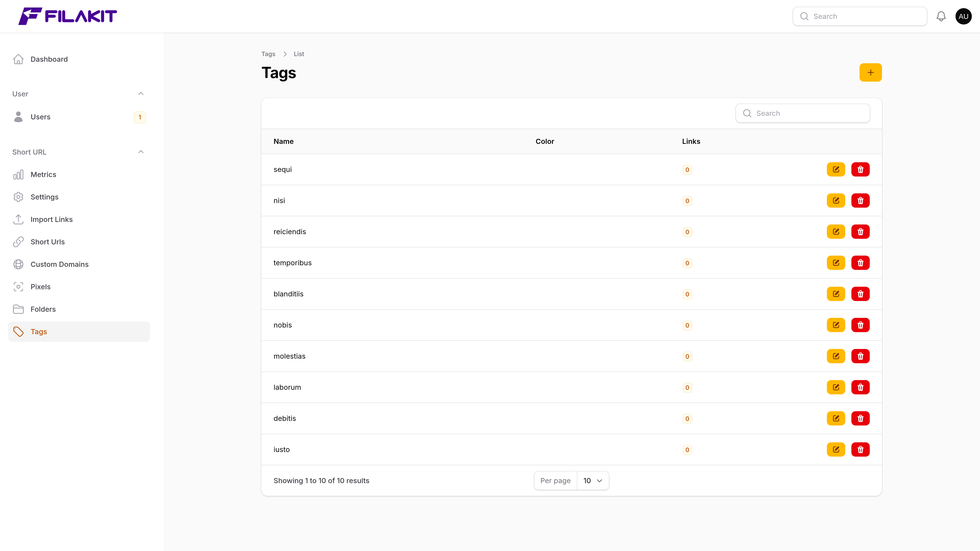This screenshot has height=551, width=980.
Task: Open Short URL Settings page
Action: [79, 197]
